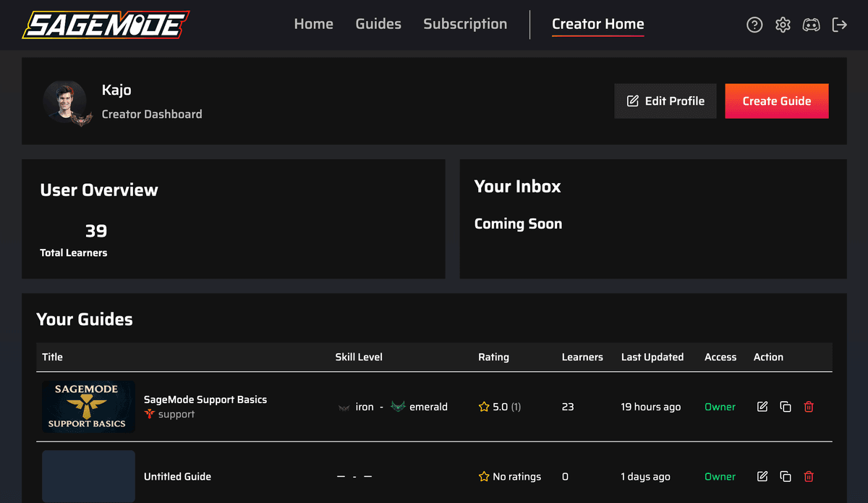Image resolution: width=868 pixels, height=503 pixels.
Task: Click the SageMode logo
Action: click(106, 25)
